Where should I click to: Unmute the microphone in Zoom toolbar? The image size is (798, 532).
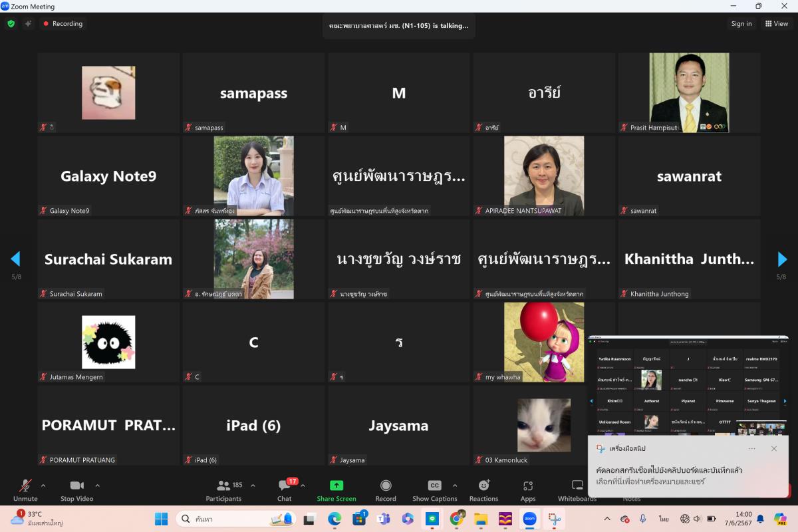pos(25,489)
